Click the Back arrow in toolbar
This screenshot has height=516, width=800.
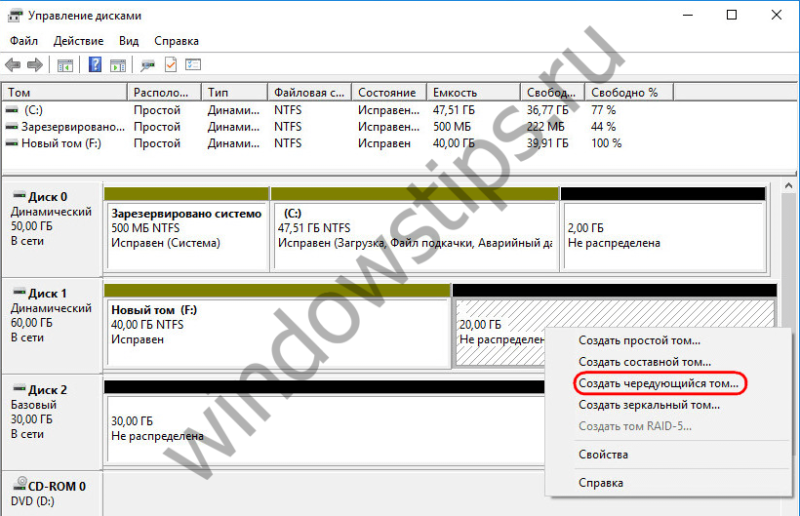tap(13, 66)
